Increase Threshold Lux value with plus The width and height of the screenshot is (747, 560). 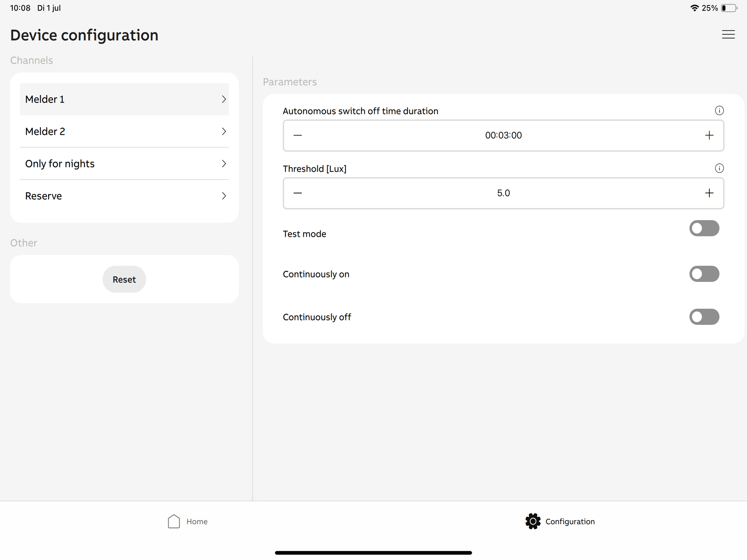[x=709, y=193]
